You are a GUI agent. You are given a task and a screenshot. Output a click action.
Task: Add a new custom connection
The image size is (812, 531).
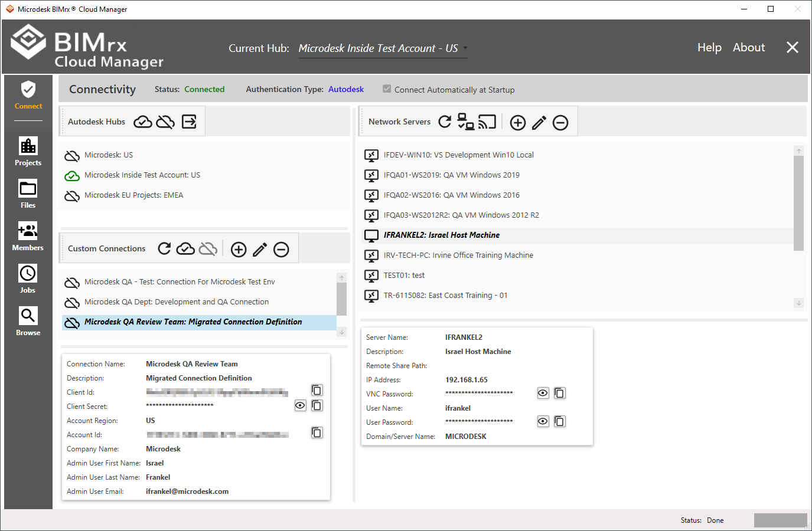[239, 250]
